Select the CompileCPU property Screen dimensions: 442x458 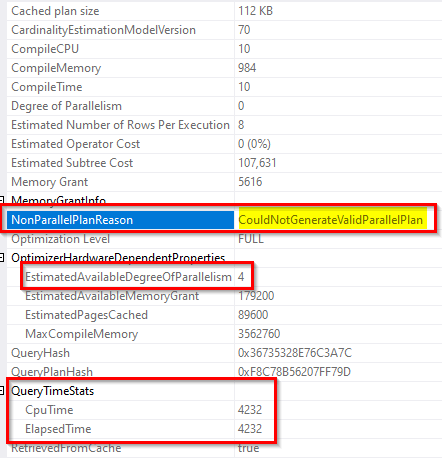point(45,49)
